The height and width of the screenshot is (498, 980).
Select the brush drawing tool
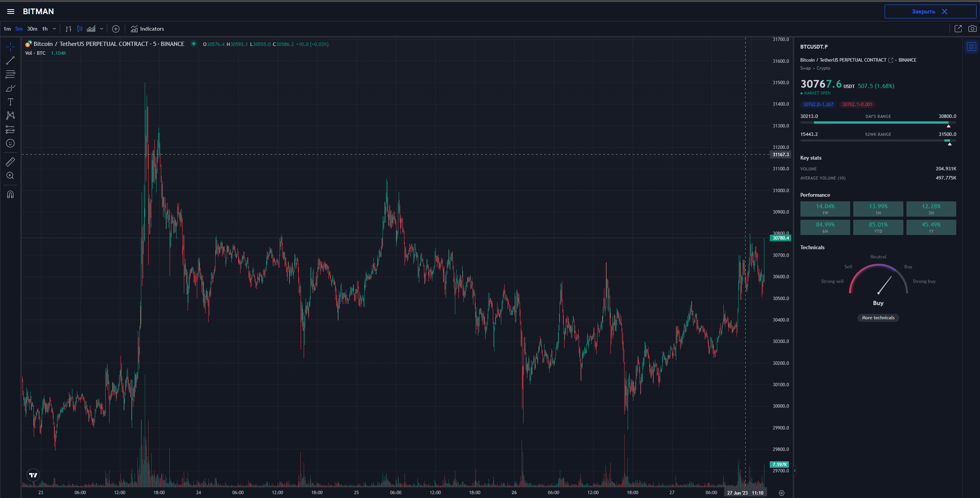pos(10,88)
